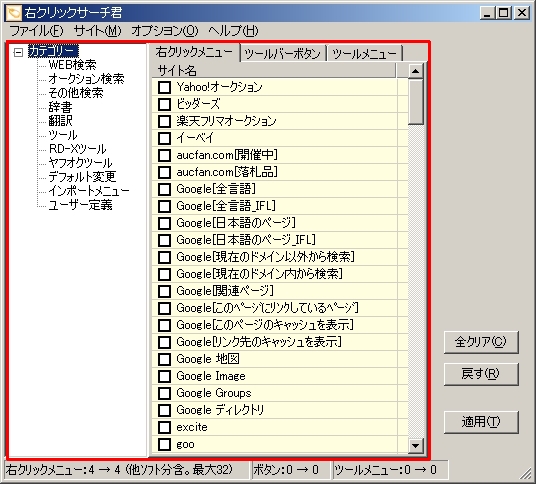Viewport: 536px width, 484px height.
Task: Click the サイト名 column header
Action: click(274, 71)
